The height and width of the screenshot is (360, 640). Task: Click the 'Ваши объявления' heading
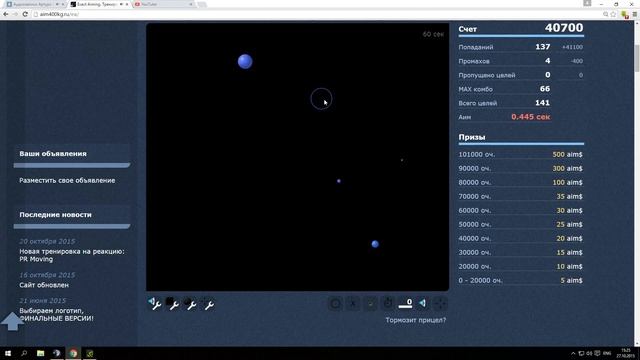coord(53,154)
